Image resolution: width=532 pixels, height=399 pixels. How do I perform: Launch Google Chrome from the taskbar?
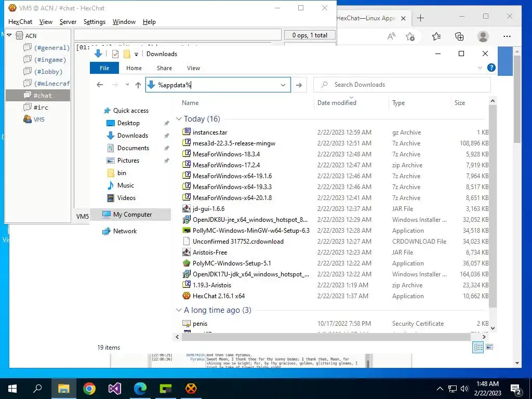coord(89,389)
